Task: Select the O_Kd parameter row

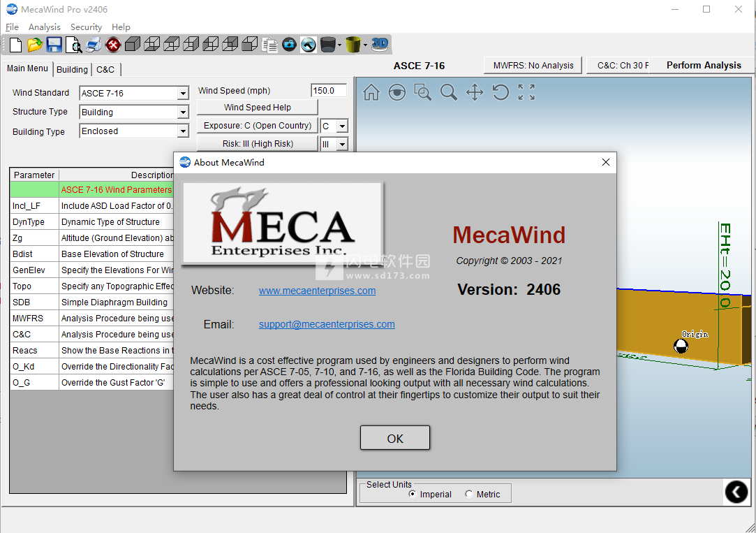Action: coord(91,367)
